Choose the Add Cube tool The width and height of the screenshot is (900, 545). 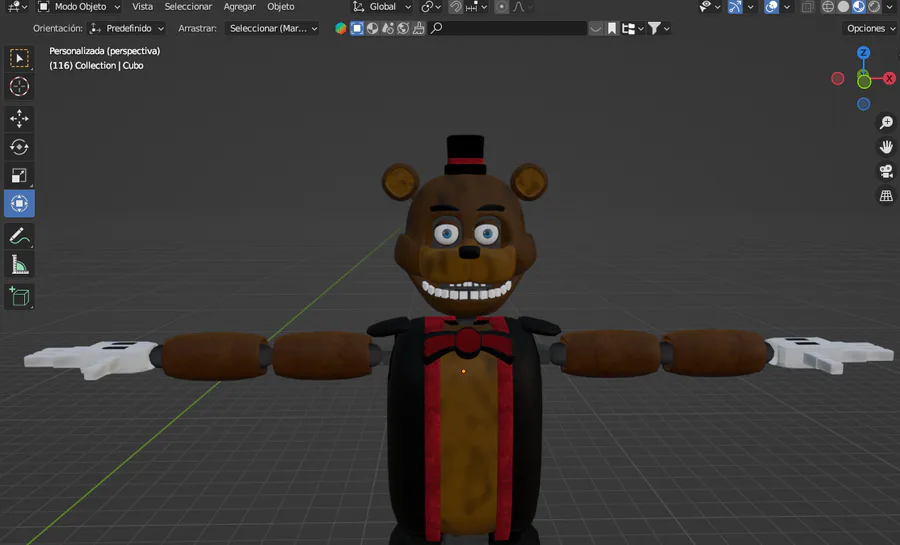click(x=19, y=297)
